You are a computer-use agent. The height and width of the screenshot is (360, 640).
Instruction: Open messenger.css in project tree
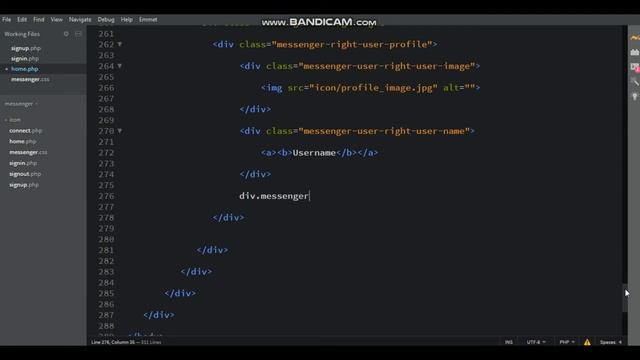point(28,152)
